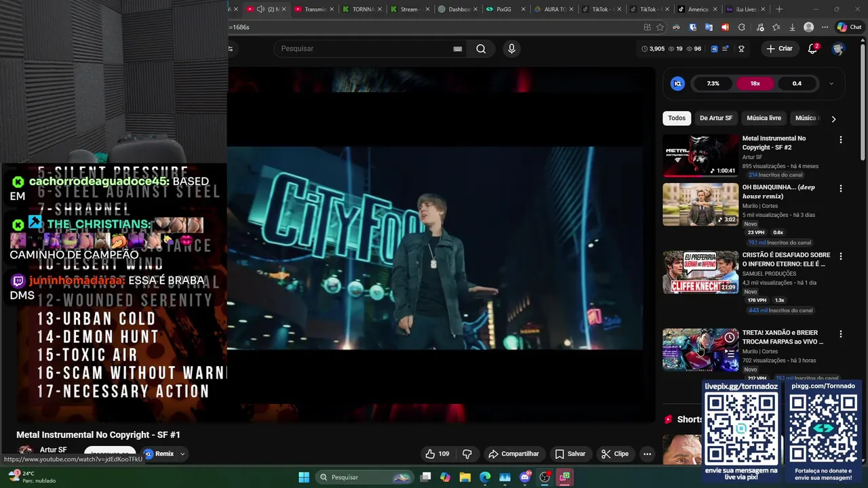Open browser extensions puzzle icon
868x488 pixels.
[741, 27]
